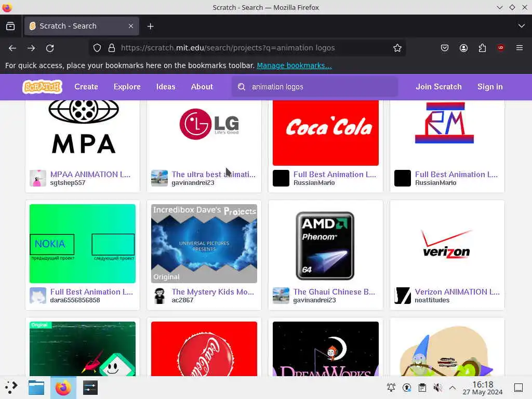Click the dara6556856858 username
Image resolution: width=532 pixels, height=399 pixels.
click(75, 300)
